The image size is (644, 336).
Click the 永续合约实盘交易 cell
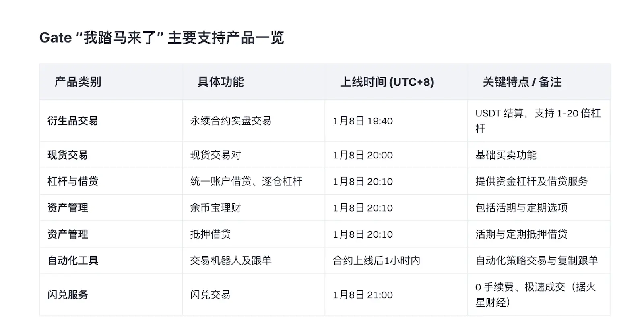click(x=231, y=121)
